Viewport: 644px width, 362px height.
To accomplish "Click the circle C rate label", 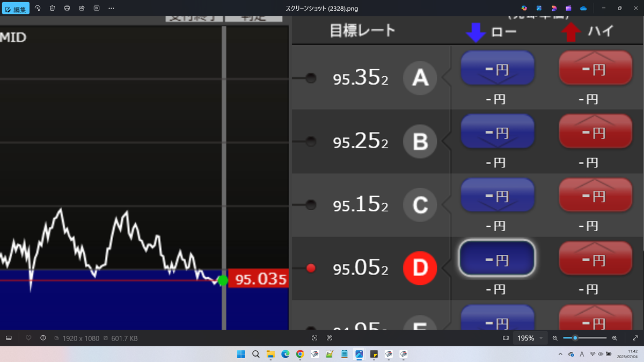I will click(420, 205).
